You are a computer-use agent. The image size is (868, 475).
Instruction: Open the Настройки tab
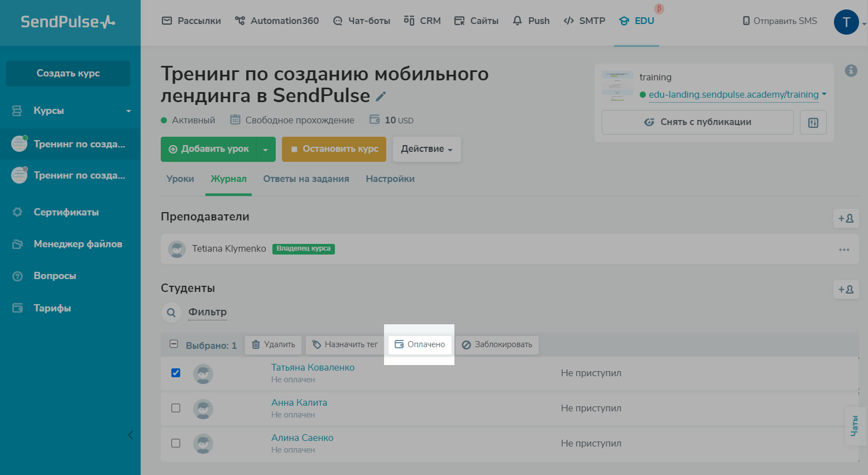390,179
